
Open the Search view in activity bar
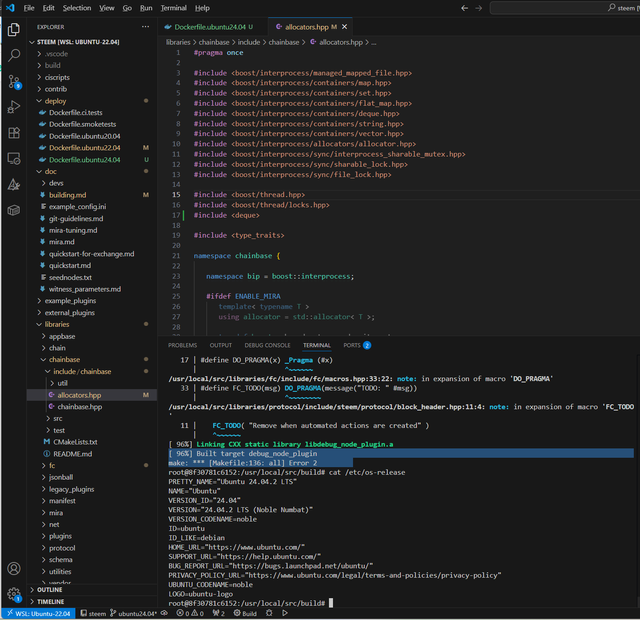coord(13,55)
